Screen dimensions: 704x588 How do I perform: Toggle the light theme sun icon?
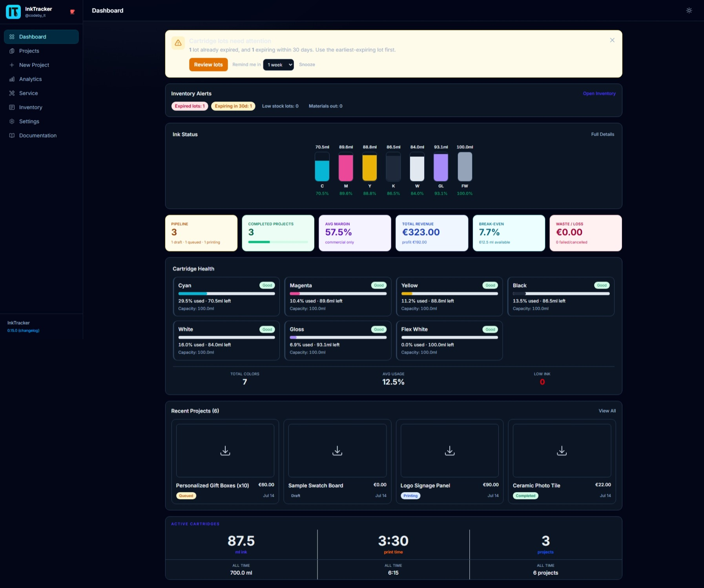[689, 11]
